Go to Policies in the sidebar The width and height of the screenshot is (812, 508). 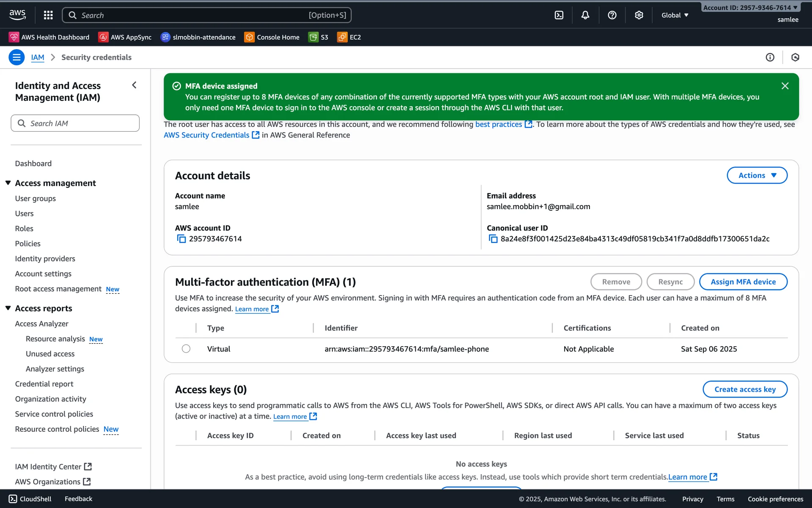point(27,243)
